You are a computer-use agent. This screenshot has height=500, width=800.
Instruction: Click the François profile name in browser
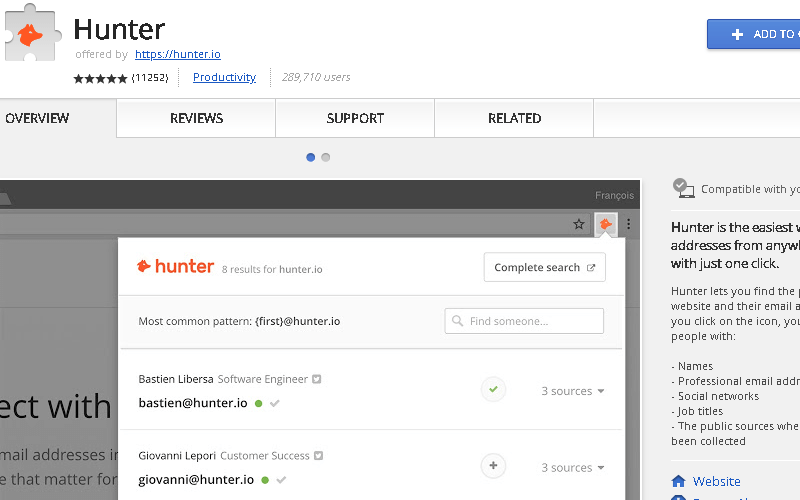point(614,195)
